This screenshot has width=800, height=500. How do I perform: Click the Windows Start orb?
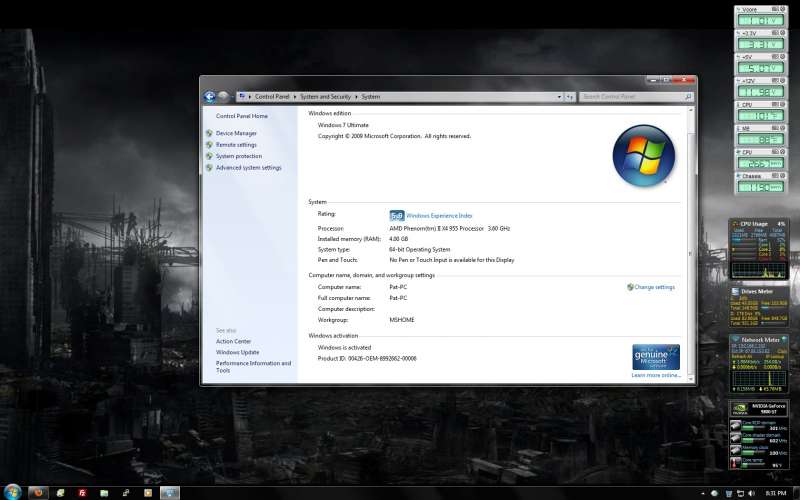click(13, 492)
